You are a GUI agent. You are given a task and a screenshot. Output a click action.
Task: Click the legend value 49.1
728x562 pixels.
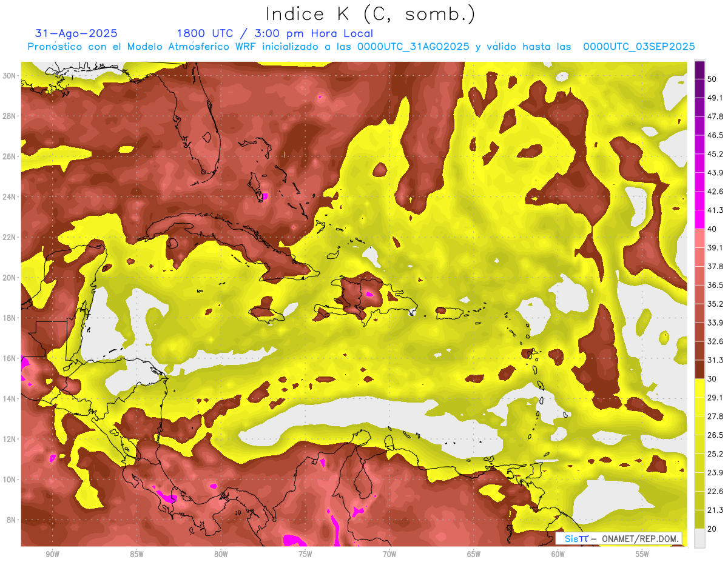(715, 98)
